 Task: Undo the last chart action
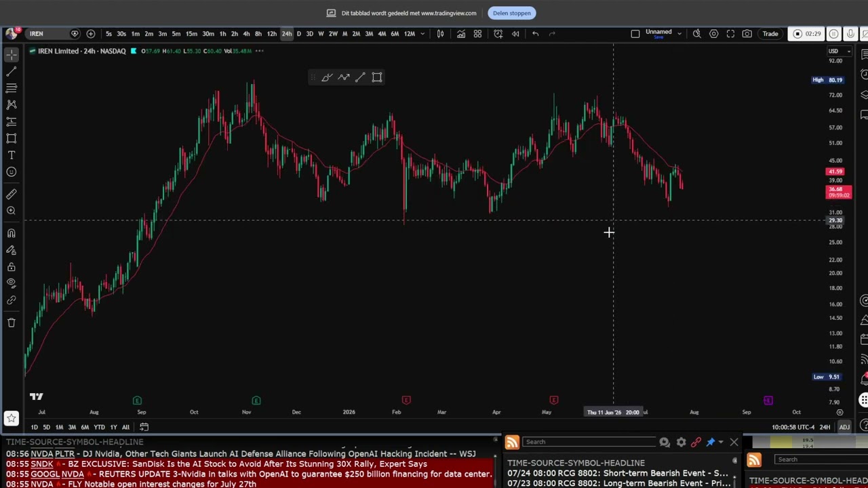click(x=535, y=34)
